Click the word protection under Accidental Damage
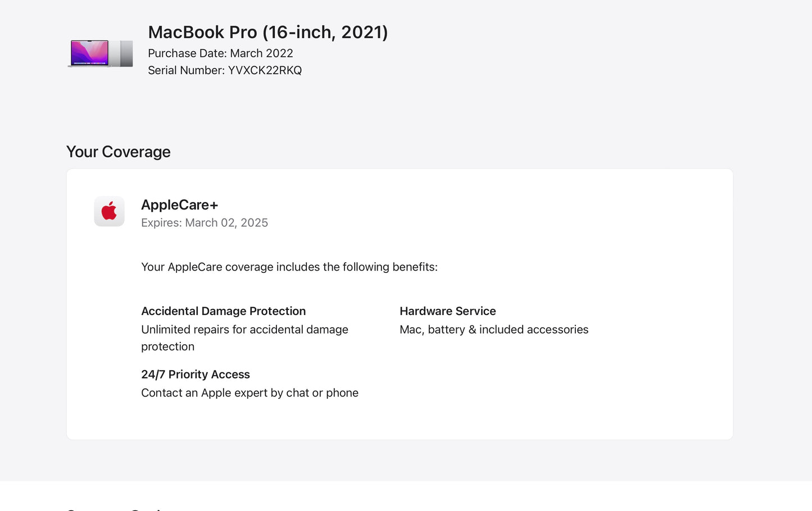The height and width of the screenshot is (511, 812). pos(167,346)
